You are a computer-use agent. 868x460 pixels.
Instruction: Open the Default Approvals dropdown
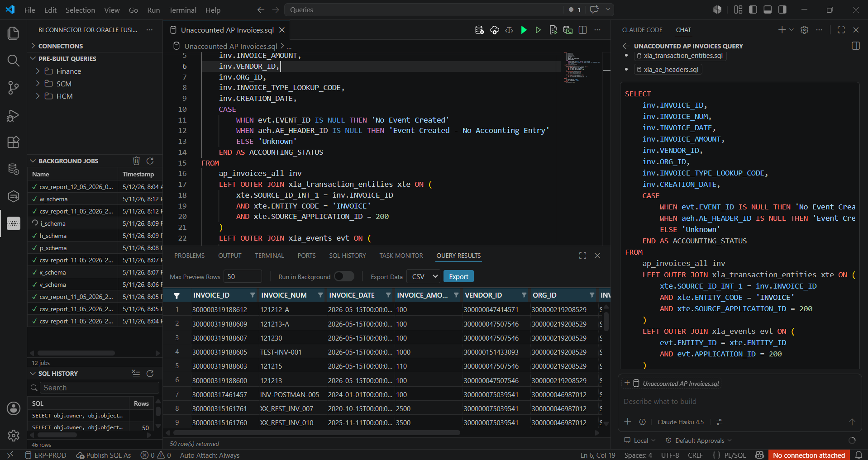[698, 441]
